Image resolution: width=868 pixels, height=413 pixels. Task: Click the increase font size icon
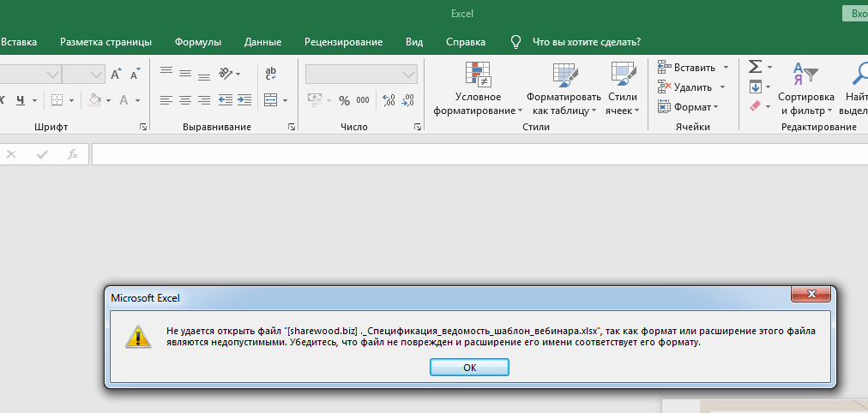click(115, 74)
